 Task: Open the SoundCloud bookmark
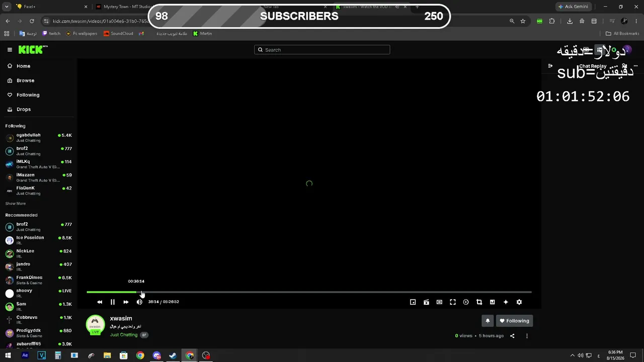pyautogui.click(x=118, y=34)
